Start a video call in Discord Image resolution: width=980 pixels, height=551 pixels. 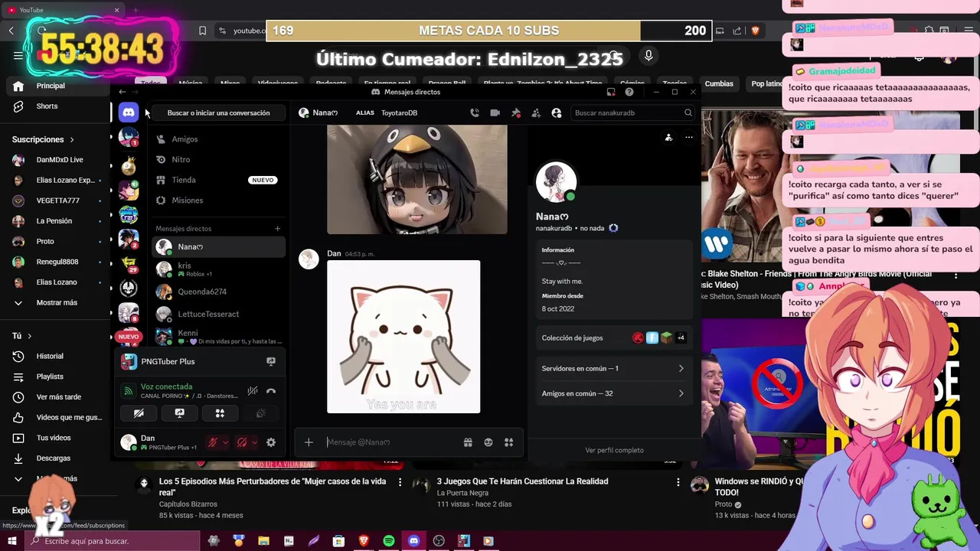tap(495, 112)
